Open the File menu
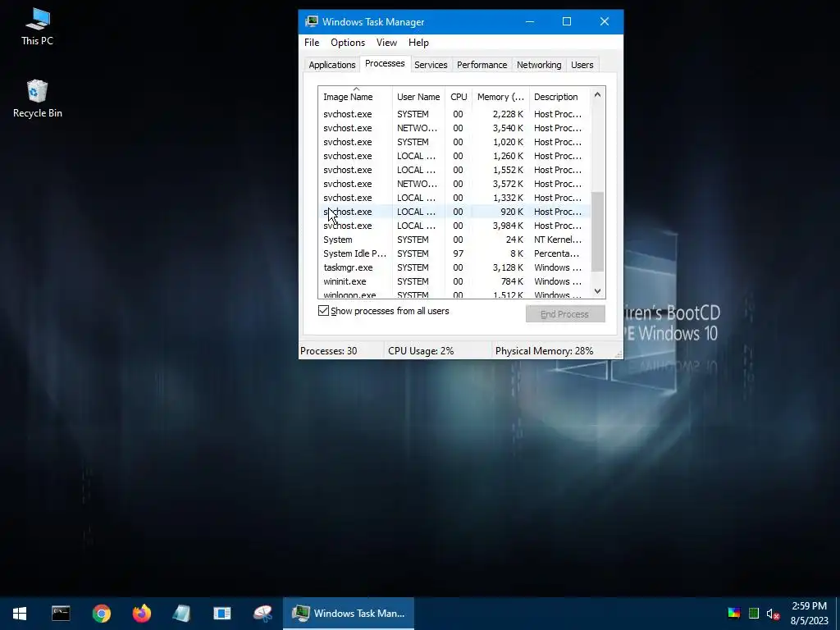Image resolution: width=840 pixels, height=630 pixels. point(312,43)
